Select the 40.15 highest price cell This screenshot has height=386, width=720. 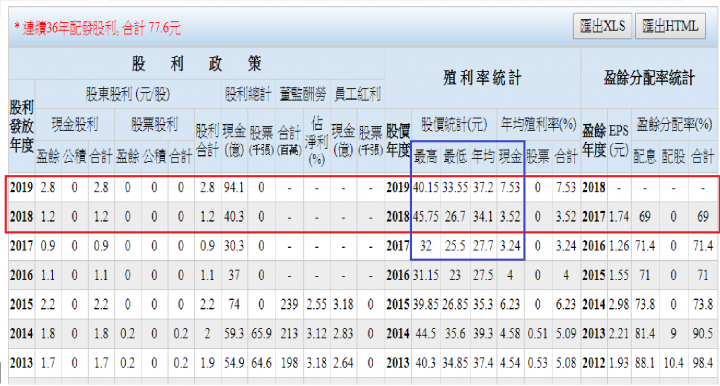pos(426,187)
